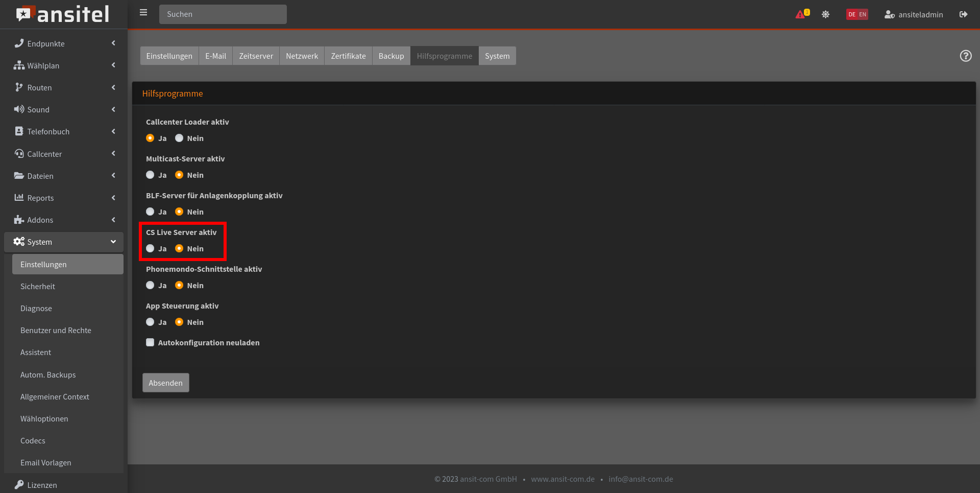The image size is (980, 493).
Task: Click the hamburger menu toggle icon
Action: click(143, 13)
